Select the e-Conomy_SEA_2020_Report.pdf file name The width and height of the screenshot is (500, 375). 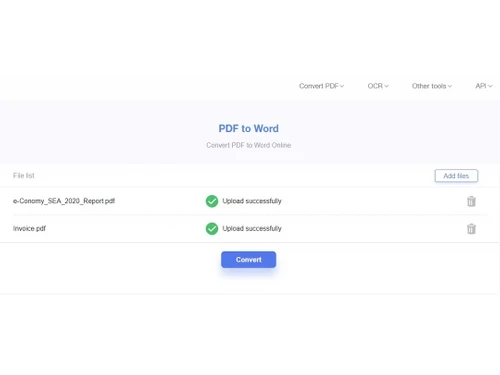pos(64,201)
